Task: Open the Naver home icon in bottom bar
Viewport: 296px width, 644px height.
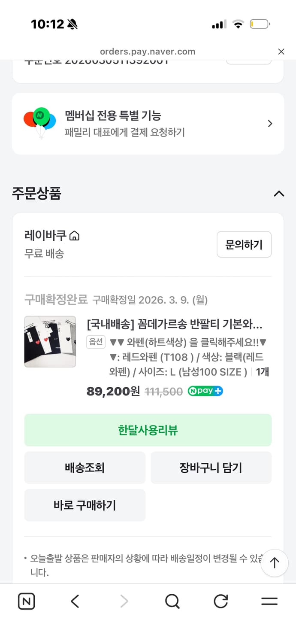Action: tap(26, 601)
